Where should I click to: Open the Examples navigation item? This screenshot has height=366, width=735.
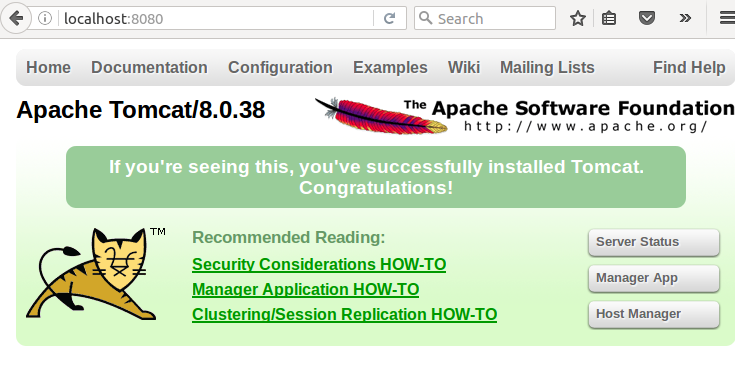pos(390,67)
